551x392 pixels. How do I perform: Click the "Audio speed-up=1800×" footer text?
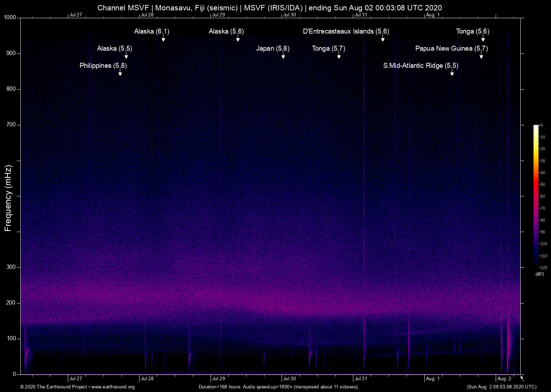(x=268, y=387)
